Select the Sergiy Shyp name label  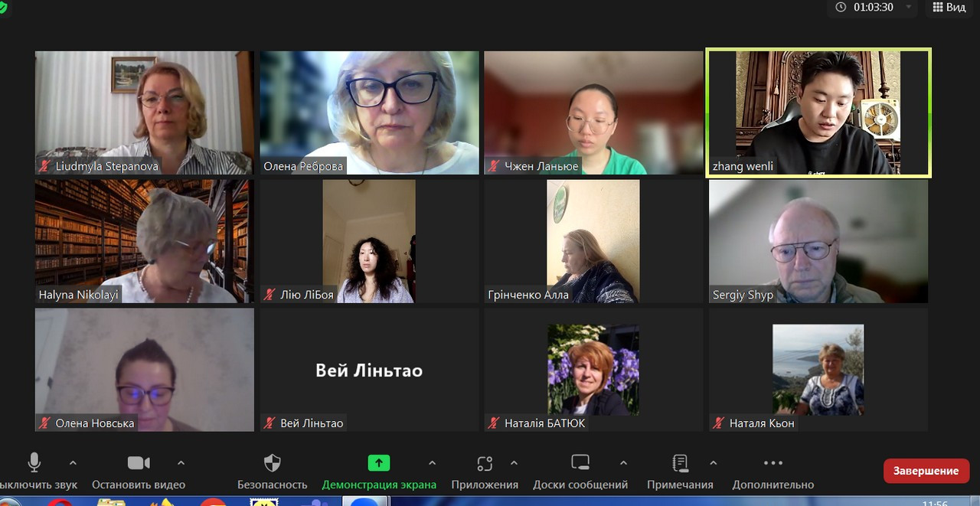point(743,295)
